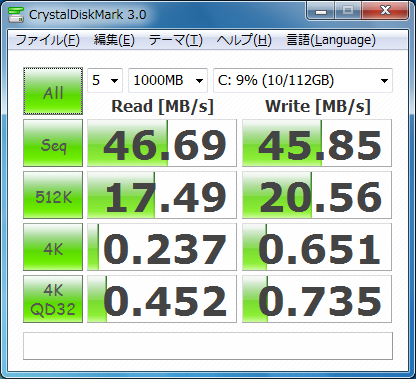Click the 4K read result 0.237
This screenshot has width=416, height=379.
[x=162, y=247]
